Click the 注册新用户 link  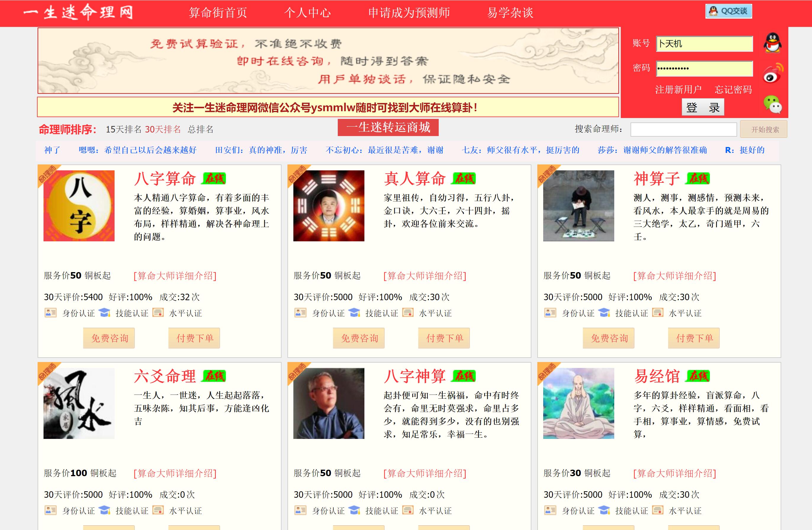click(x=678, y=90)
